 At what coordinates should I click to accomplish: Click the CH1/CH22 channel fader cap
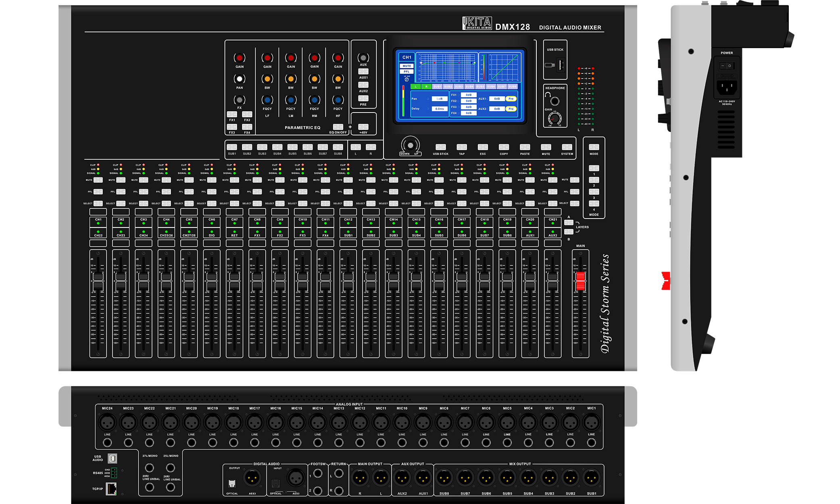[x=98, y=281]
